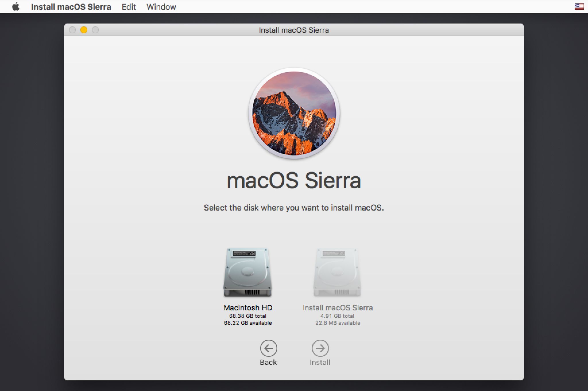This screenshot has width=588, height=391.
Task: Minimize the window with the yellow button
Action: click(84, 30)
